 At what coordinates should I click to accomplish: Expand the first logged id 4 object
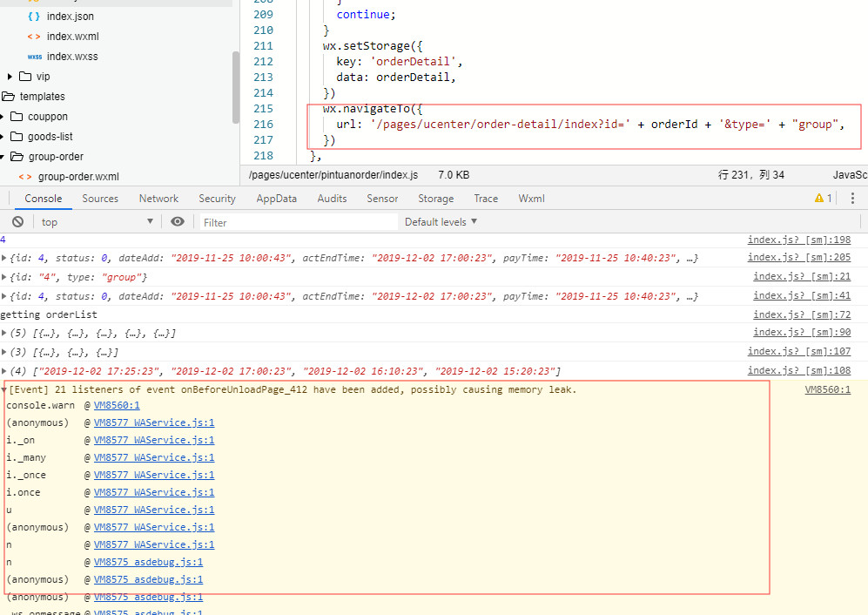pyautogui.click(x=4, y=259)
